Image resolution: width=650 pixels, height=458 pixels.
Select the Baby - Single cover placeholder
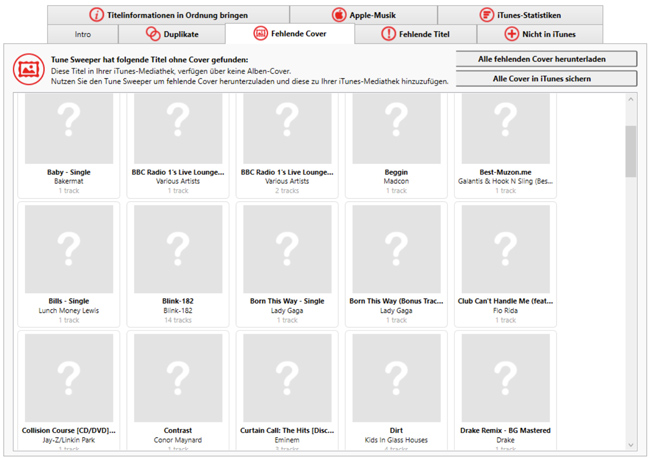tap(69, 128)
